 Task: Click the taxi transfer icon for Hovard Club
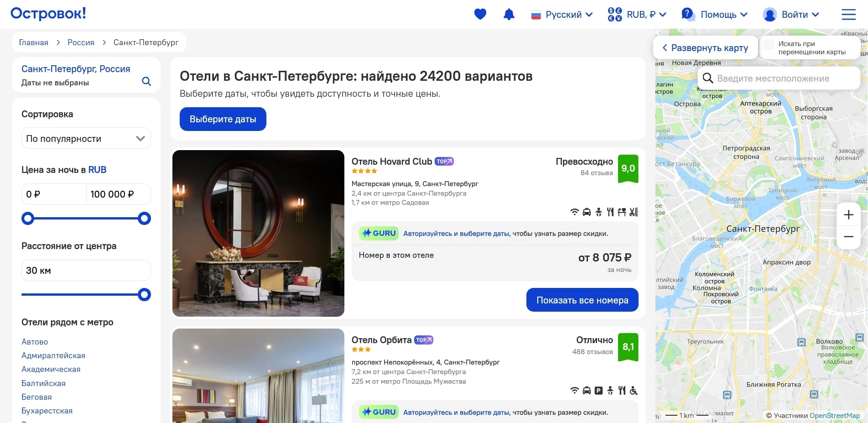(587, 212)
